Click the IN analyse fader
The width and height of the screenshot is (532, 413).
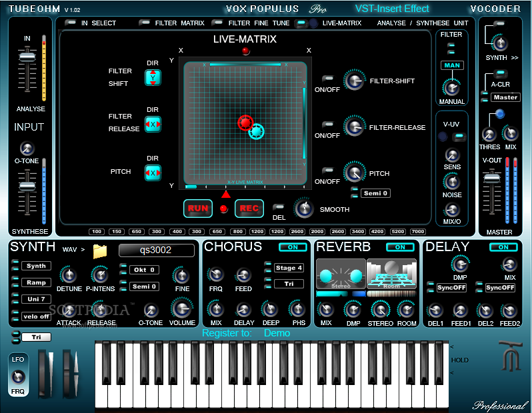coord(27,57)
